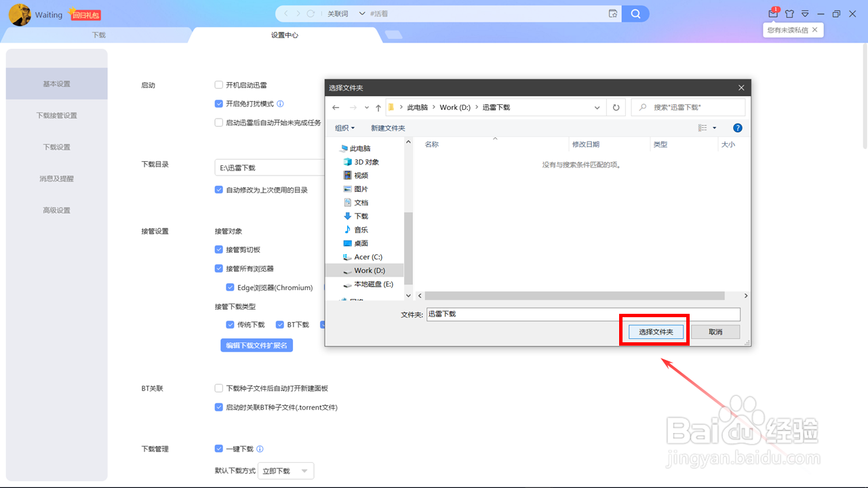Toggle Edge浏览器(Chromium) checkbox
The height and width of the screenshot is (488, 868).
click(x=231, y=287)
